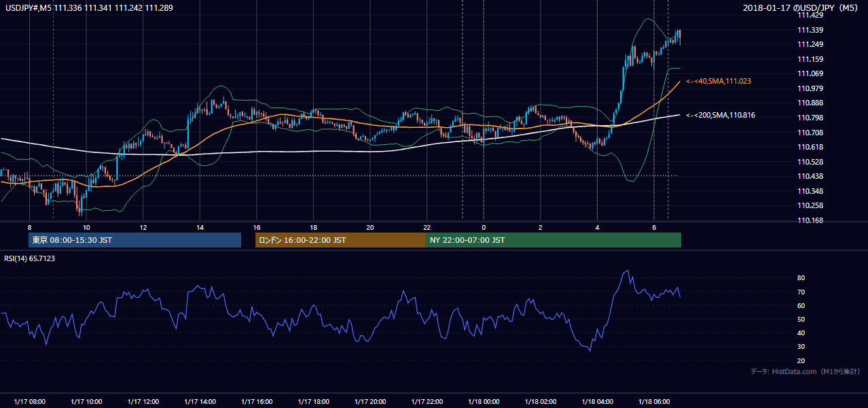The width and height of the screenshot is (868, 408).
Task: Click price axis value 110.438
Action: tap(810, 176)
